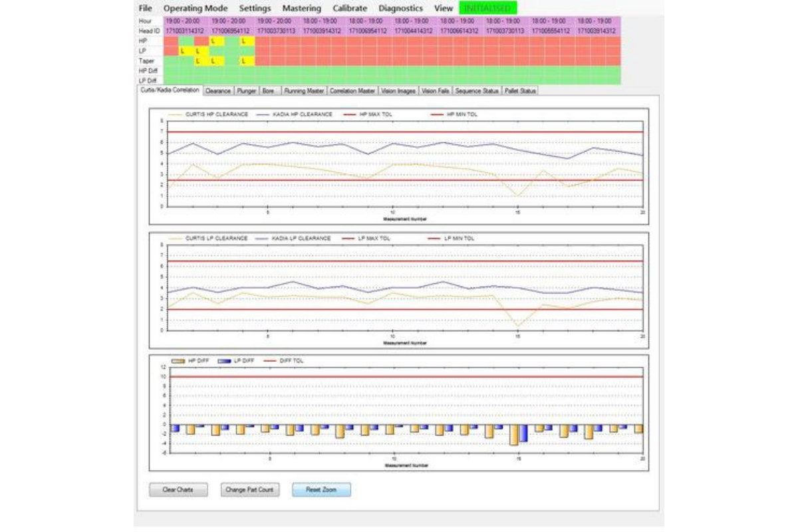Click CURTIS HP CLEARANCE legend entry
This screenshot has width=798, height=532.
tap(208, 114)
